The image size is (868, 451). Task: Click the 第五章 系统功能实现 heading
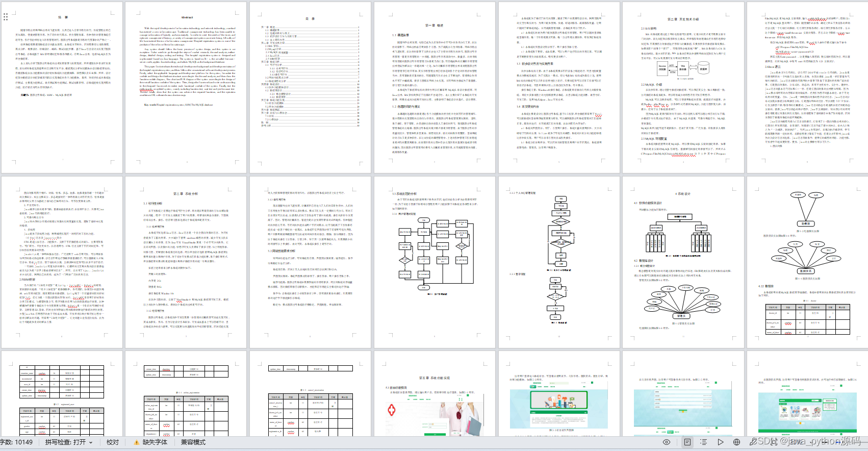click(435, 378)
